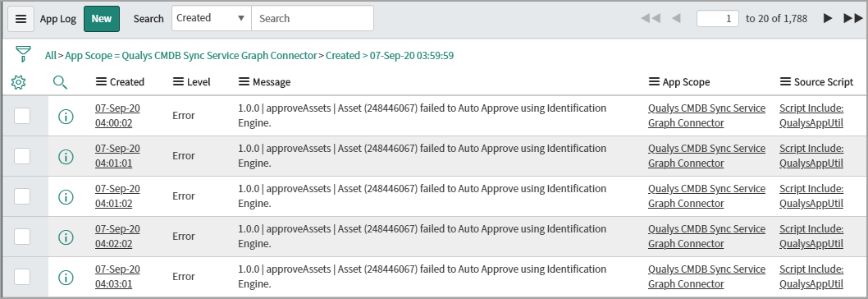Open the App Scope link in the 04:01:02 row
Viewport: 868px width, 299px height.
[706, 195]
